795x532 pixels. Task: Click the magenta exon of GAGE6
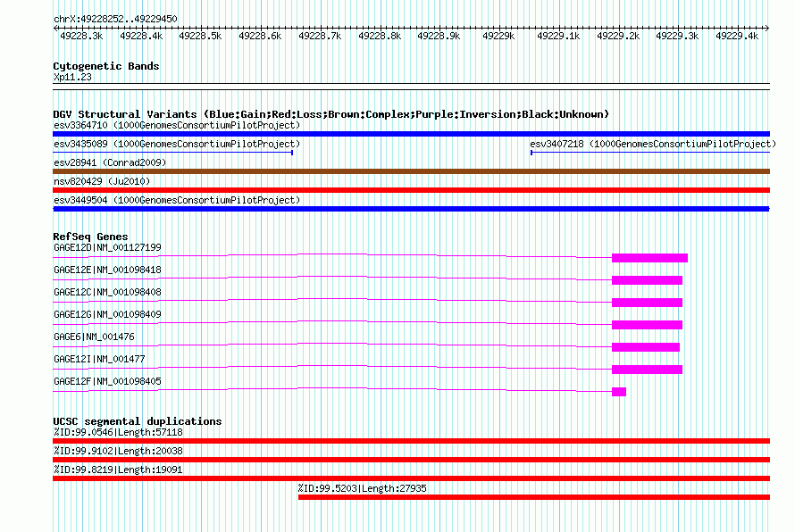click(646, 347)
